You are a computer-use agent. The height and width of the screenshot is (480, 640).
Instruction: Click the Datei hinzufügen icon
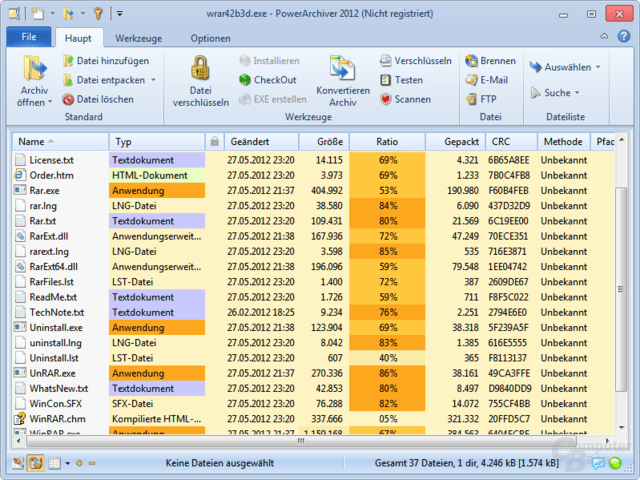pos(68,61)
